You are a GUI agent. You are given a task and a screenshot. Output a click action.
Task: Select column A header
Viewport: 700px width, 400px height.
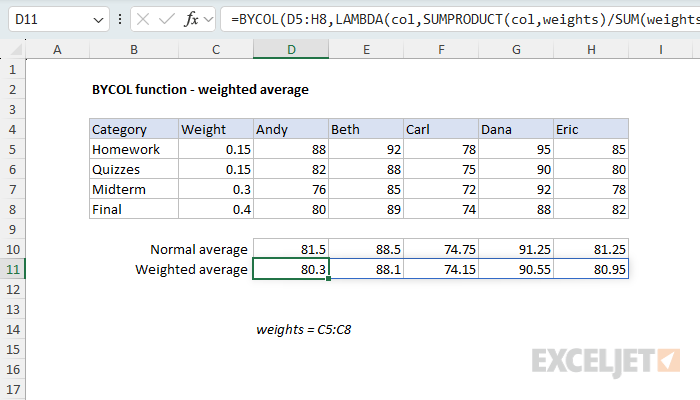[x=58, y=50]
